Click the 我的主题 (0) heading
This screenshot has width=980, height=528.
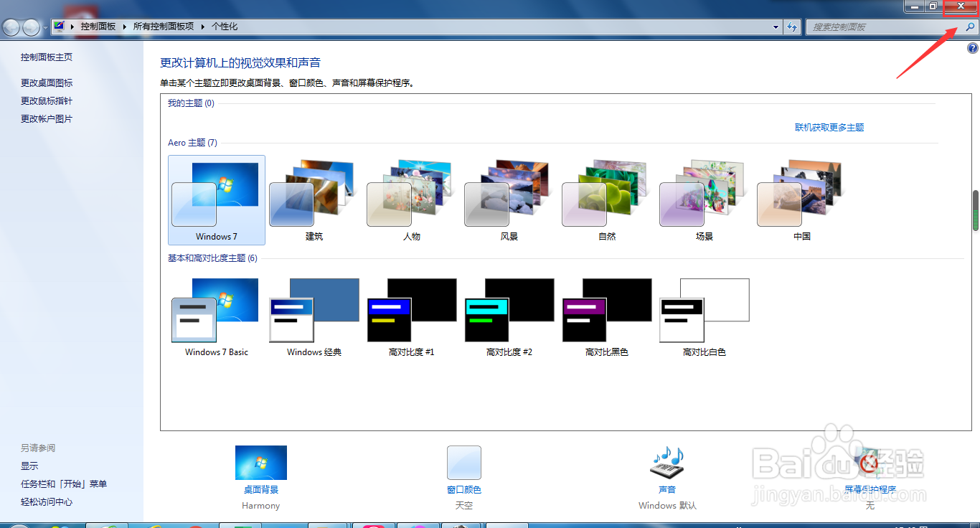pyautogui.click(x=191, y=103)
